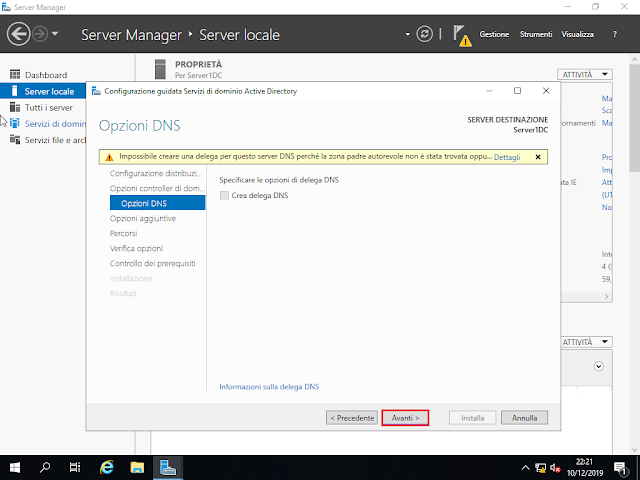
Task: Click the wizard title bar icon
Action: click(96, 91)
